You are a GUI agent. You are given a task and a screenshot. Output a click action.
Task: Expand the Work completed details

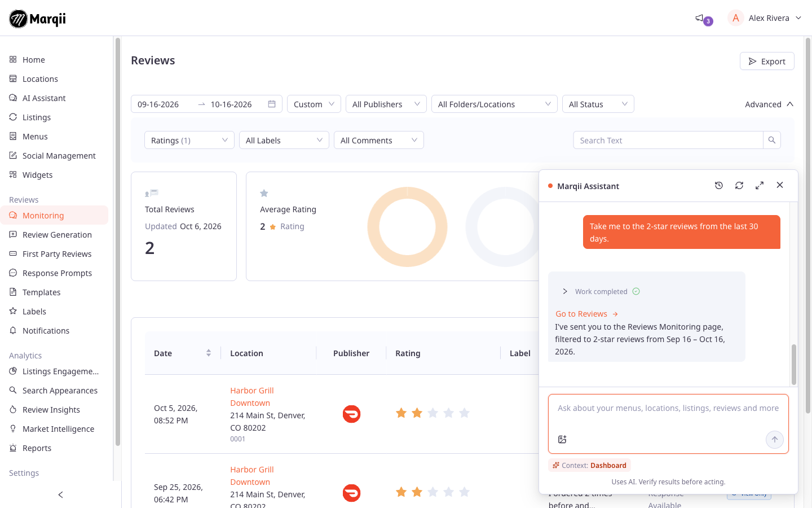pyautogui.click(x=564, y=291)
